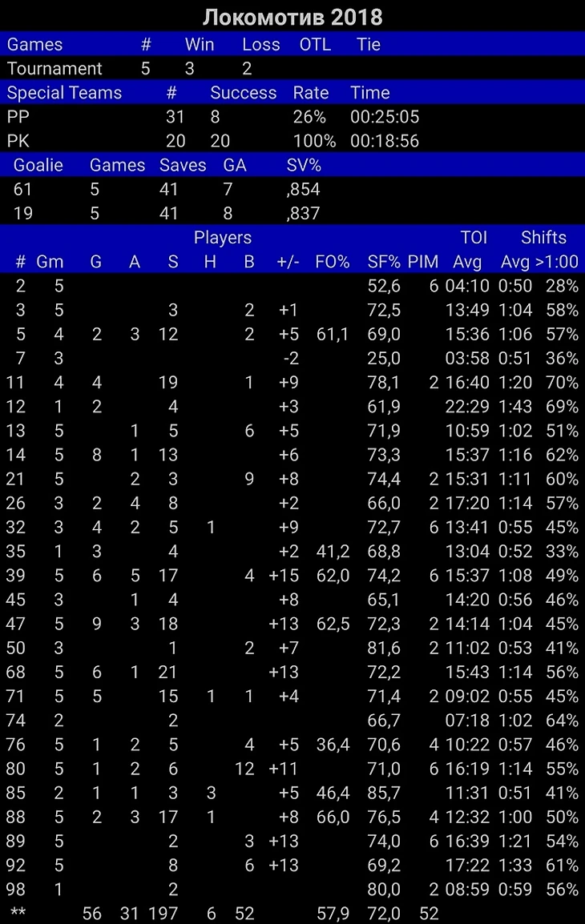Image resolution: width=585 pixels, height=924 pixels.
Task: Select TOI average 22:29 for player 12
Action: [467, 407]
